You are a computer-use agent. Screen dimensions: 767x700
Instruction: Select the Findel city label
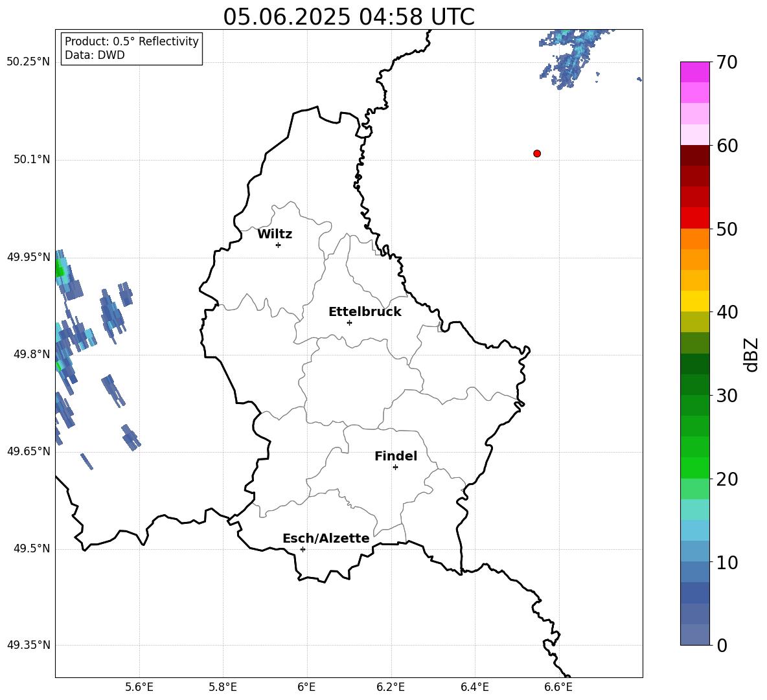click(396, 456)
